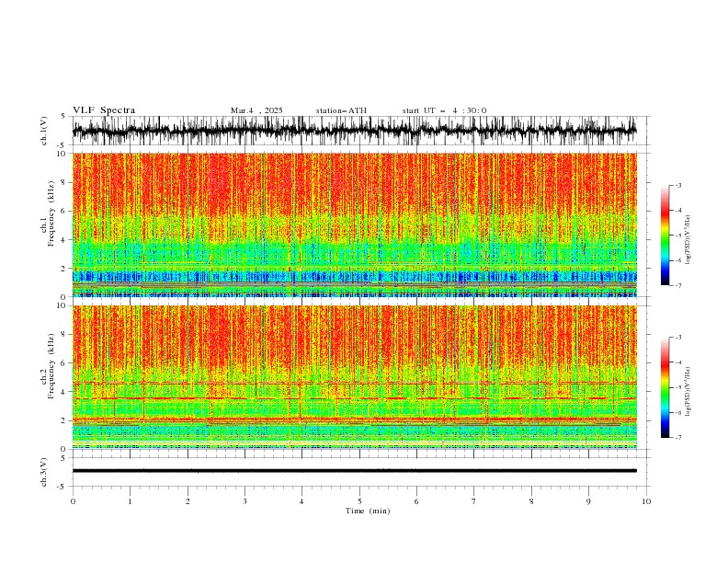The image size is (728, 563).
Task: Click the "5" tick on the time axis
Action: coord(359,501)
